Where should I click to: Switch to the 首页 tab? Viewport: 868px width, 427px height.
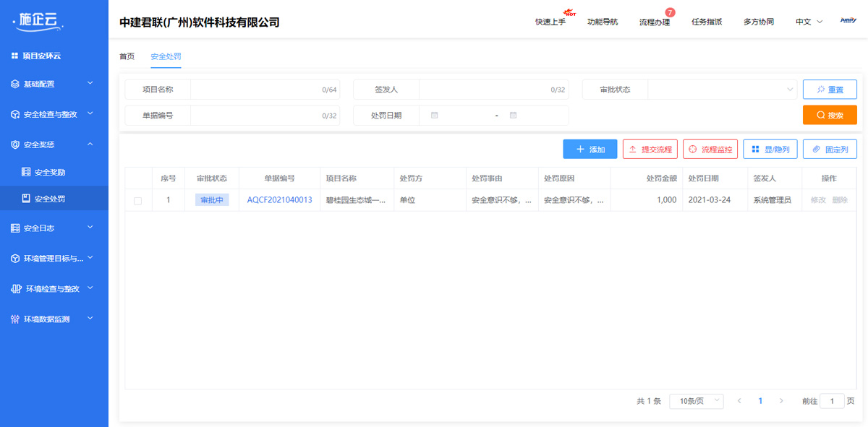[127, 56]
